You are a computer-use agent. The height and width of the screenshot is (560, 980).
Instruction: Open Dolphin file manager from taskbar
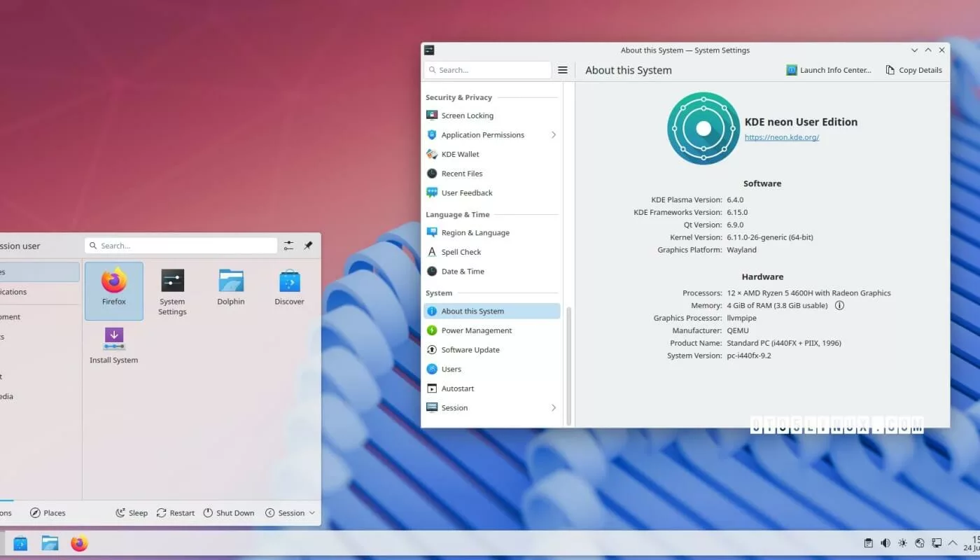pyautogui.click(x=50, y=543)
